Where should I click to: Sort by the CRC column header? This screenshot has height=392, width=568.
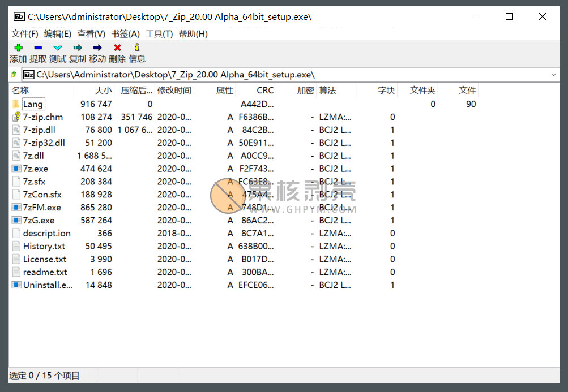(256, 91)
